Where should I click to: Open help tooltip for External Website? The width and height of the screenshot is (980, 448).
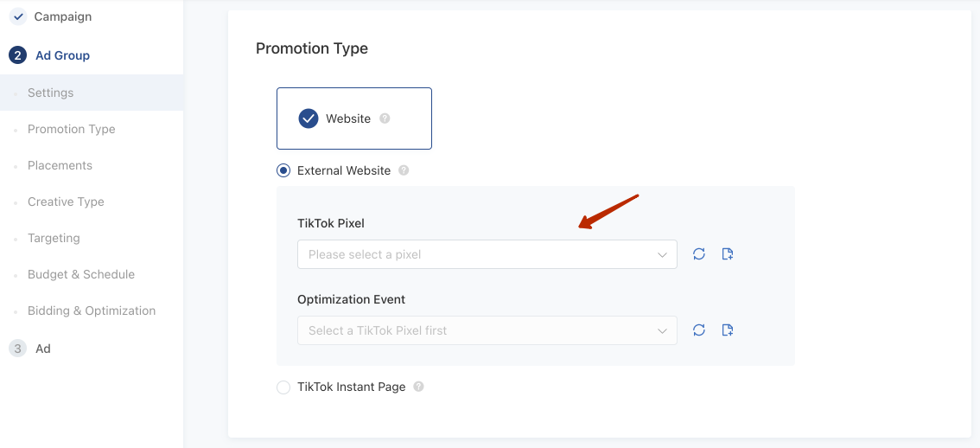coord(404,171)
